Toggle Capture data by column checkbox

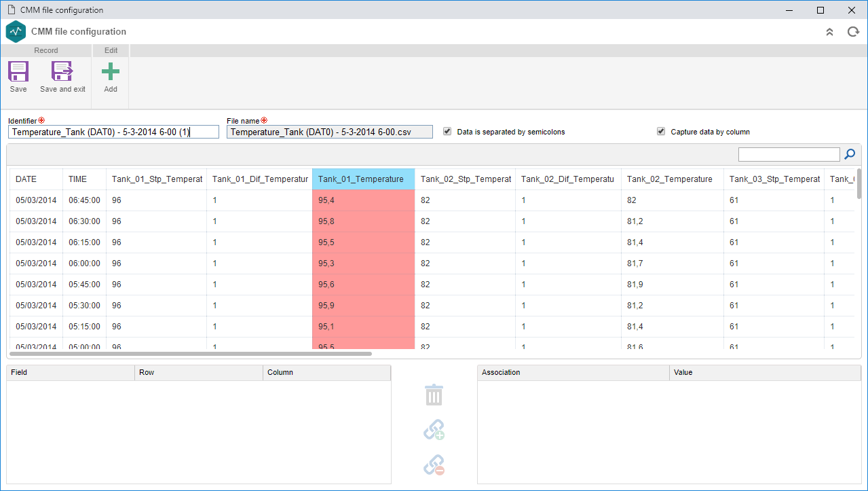(661, 132)
